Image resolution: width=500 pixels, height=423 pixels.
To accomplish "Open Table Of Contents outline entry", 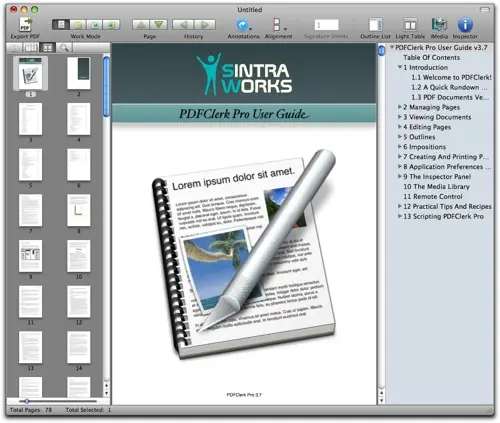I will [431, 57].
